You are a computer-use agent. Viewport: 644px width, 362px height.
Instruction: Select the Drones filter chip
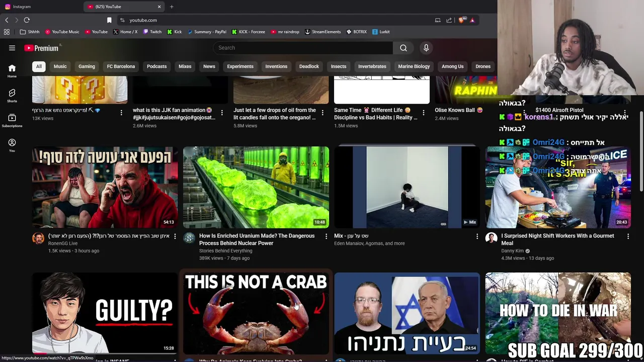(483, 66)
